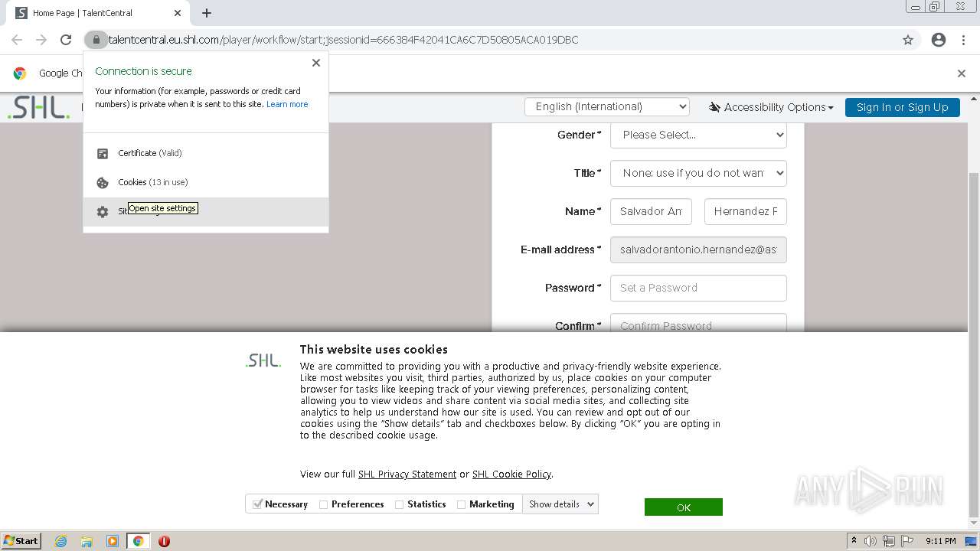Open the SHL Cookie Policy link
This screenshot has height=551, width=980.
(x=511, y=474)
